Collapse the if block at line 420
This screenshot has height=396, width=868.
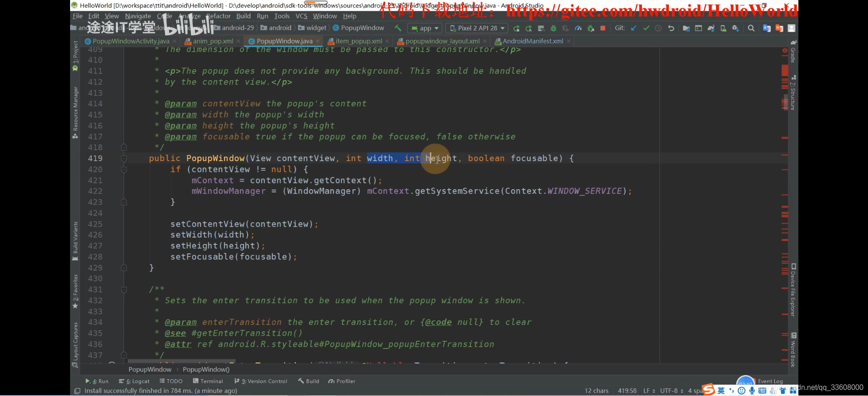(123, 169)
